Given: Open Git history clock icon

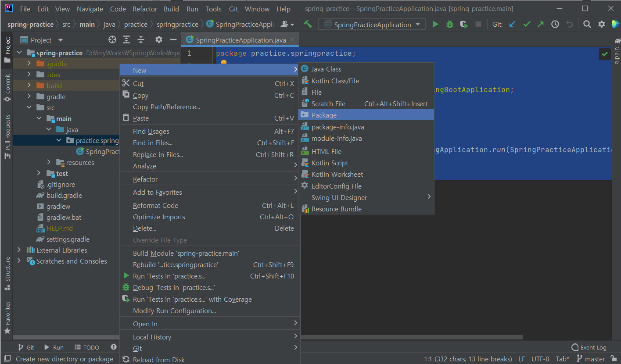Looking at the screenshot, I should (555, 25).
